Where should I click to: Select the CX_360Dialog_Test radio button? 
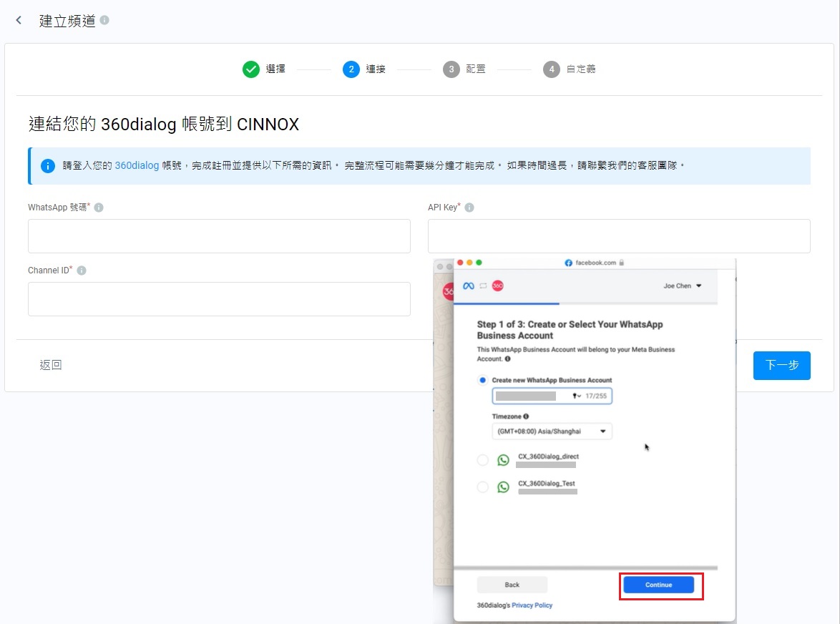click(x=483, y=487)
